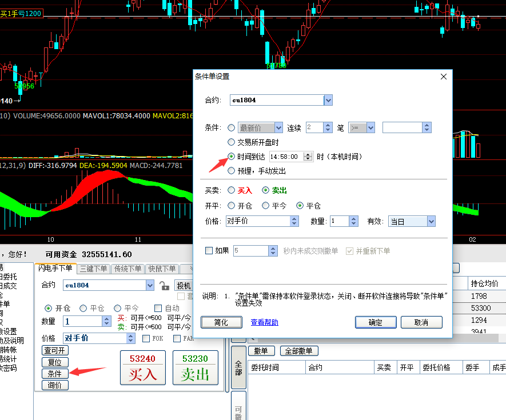The image size is (506, 420).
Task: Select 平今 in the order panel
Action: (117, 309)
